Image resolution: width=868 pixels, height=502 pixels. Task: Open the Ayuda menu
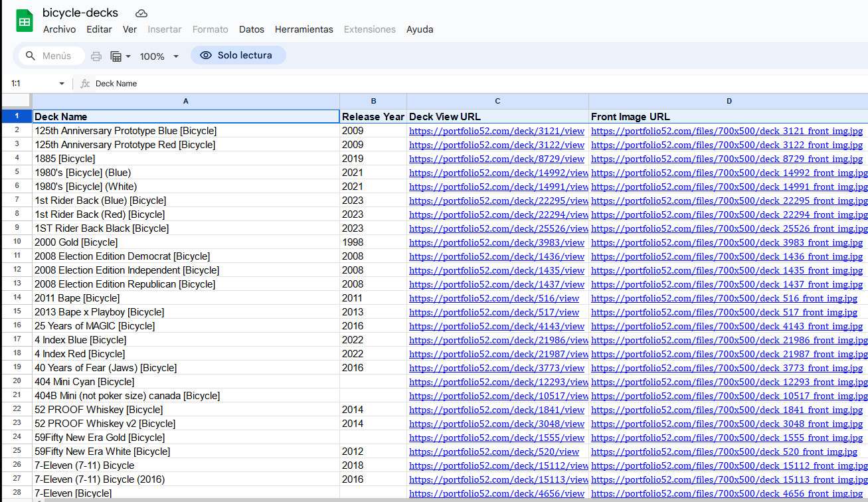tap(420, 29)
